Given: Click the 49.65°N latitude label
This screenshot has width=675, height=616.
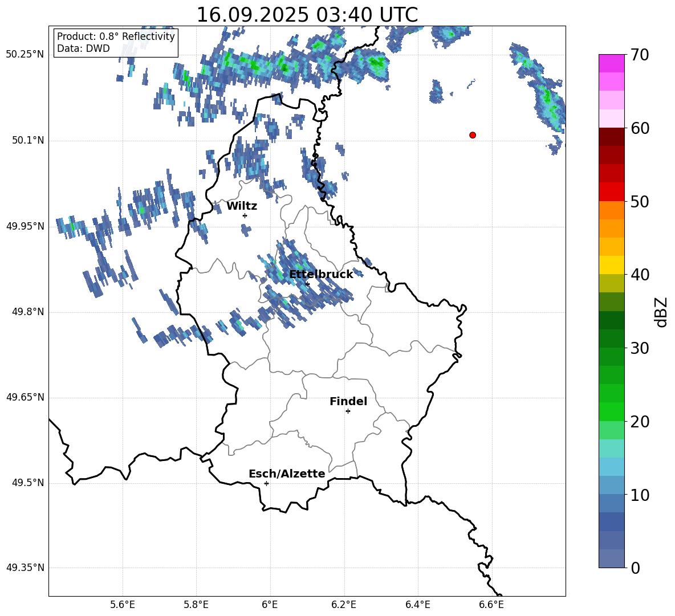Looking at the screenshot, I should pos(25,397).
